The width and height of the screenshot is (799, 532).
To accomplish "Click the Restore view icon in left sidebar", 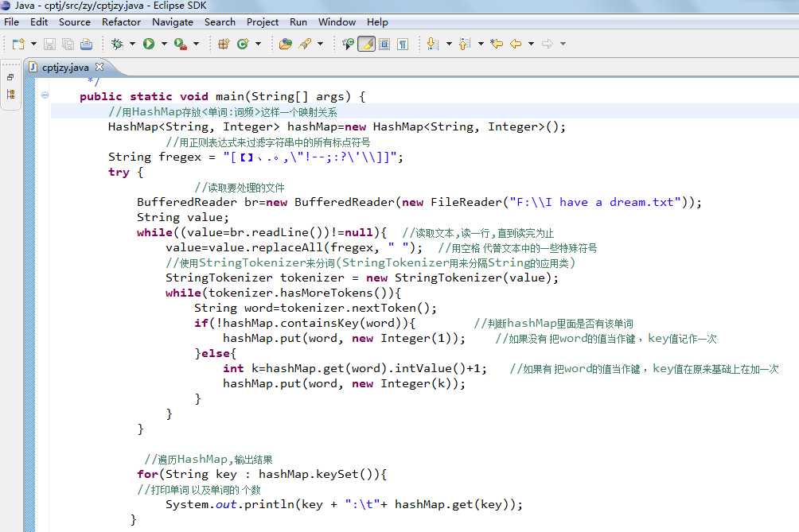I will click(x=10, y=77).
